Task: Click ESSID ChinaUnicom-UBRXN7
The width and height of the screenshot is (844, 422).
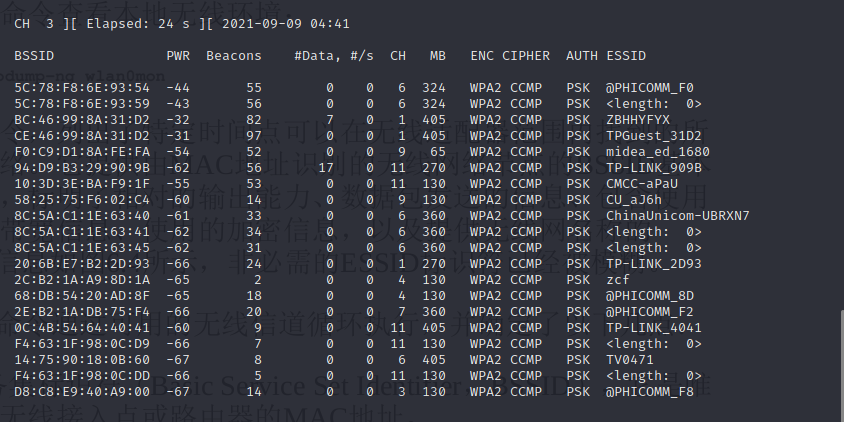Action: pos(678,216)
